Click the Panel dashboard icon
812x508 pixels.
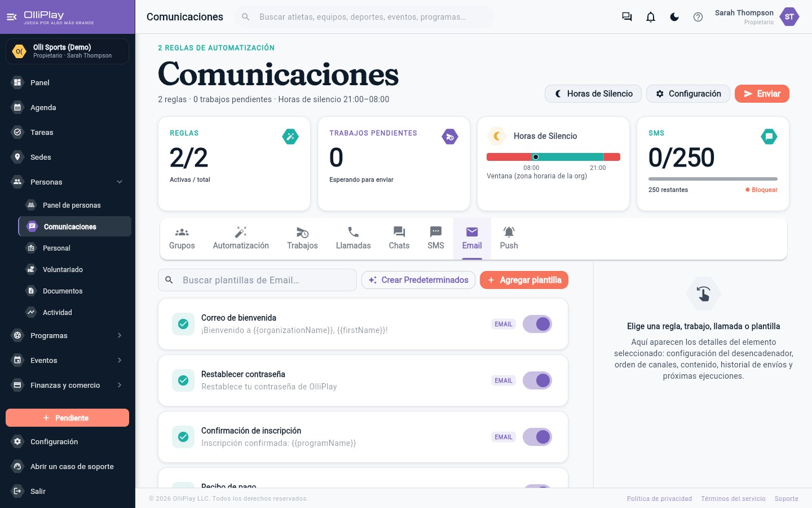click(17, 82)
